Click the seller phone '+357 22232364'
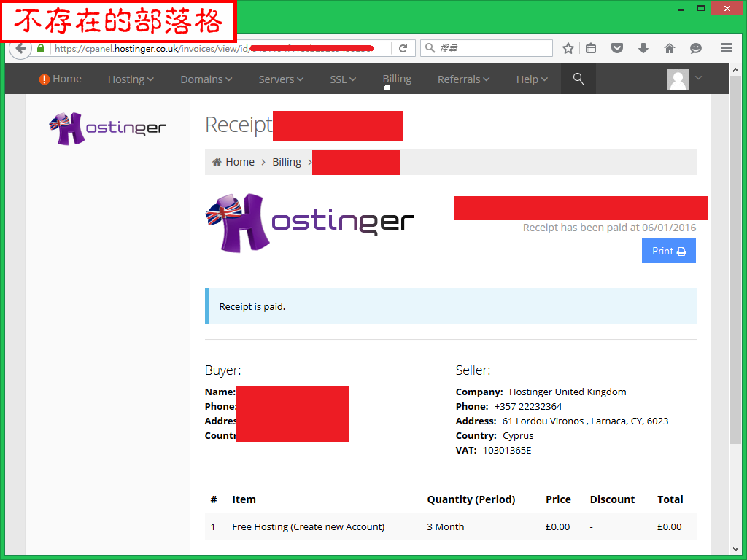Image resolution: width=747 pixels, height=560 pixels. [x=528, y=407]
